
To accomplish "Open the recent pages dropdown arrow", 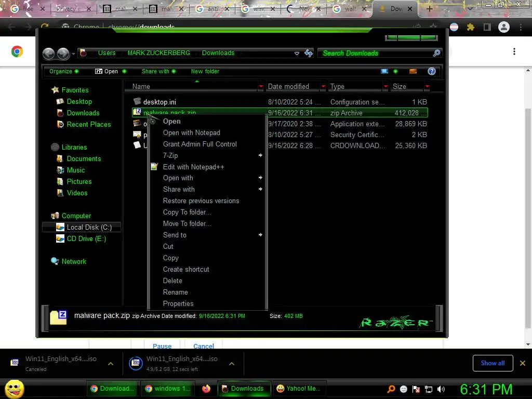I will (73, 54).
